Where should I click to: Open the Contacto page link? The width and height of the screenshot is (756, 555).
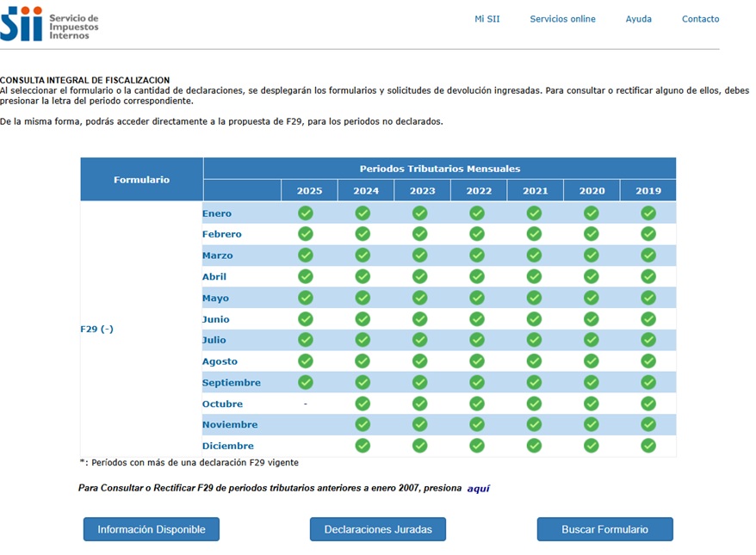coord(700,19)
